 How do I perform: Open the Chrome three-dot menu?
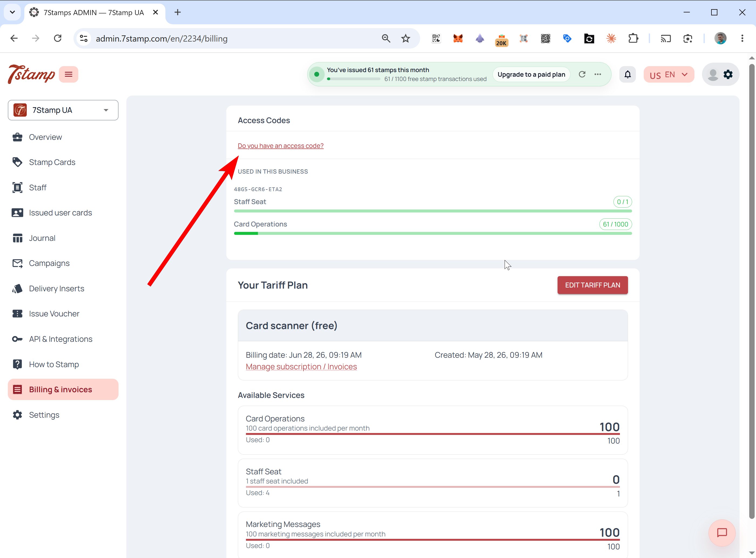click(742, 39)
